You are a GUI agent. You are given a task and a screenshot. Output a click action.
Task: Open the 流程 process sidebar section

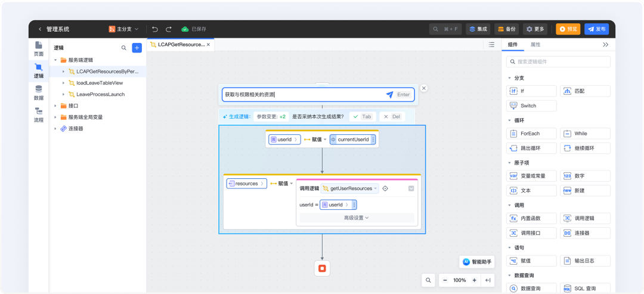38,115
